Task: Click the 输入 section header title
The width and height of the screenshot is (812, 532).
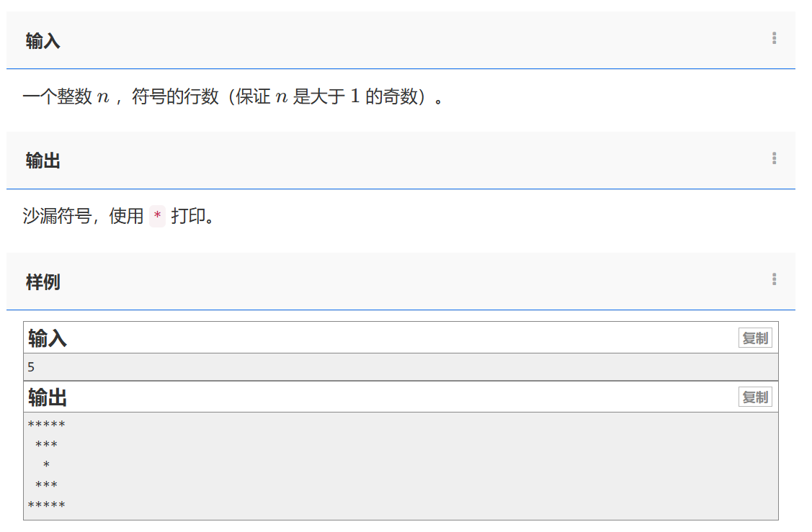Action: tap(43, 41)
